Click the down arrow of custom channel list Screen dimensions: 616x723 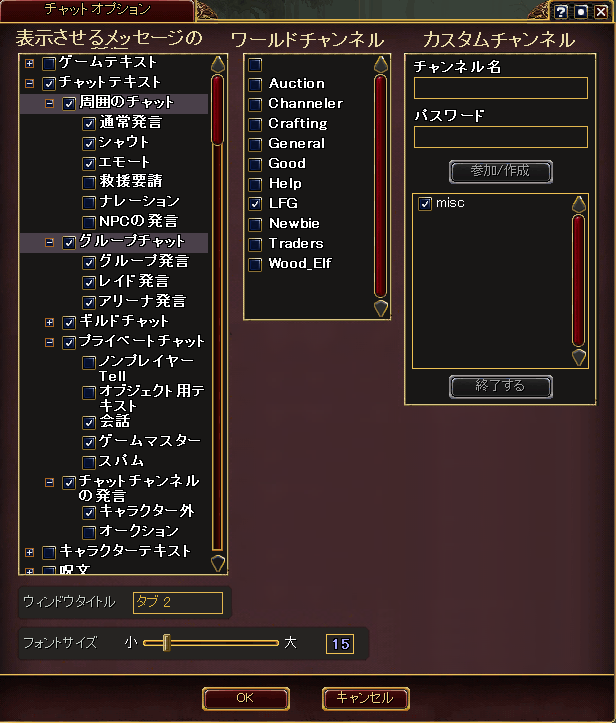point(579,357)
